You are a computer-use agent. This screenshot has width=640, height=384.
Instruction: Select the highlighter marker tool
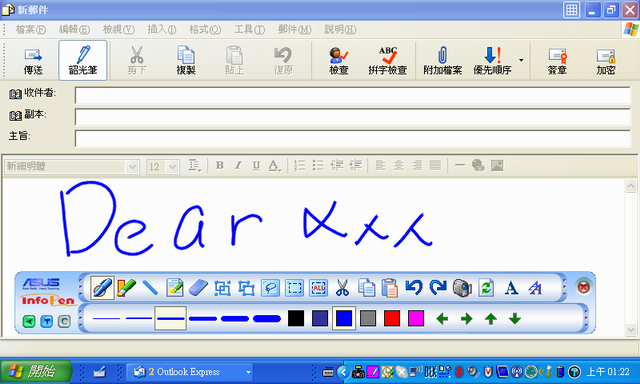point(126,288)
